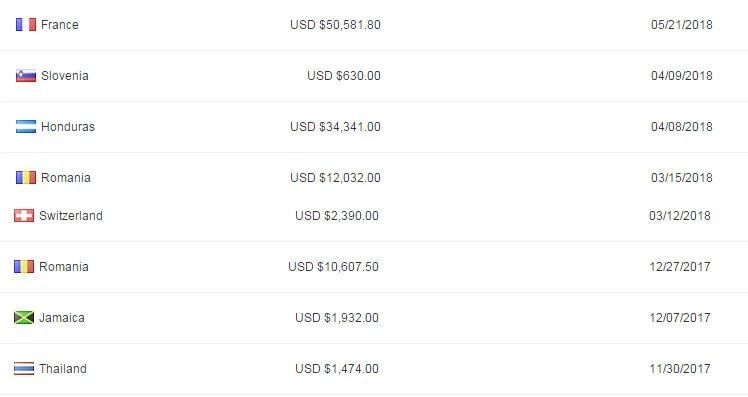Image resolution: width=748 pixels, height=397 pixels.
Task: Select the Slovenia country name
Action: (x=65, y=75)
